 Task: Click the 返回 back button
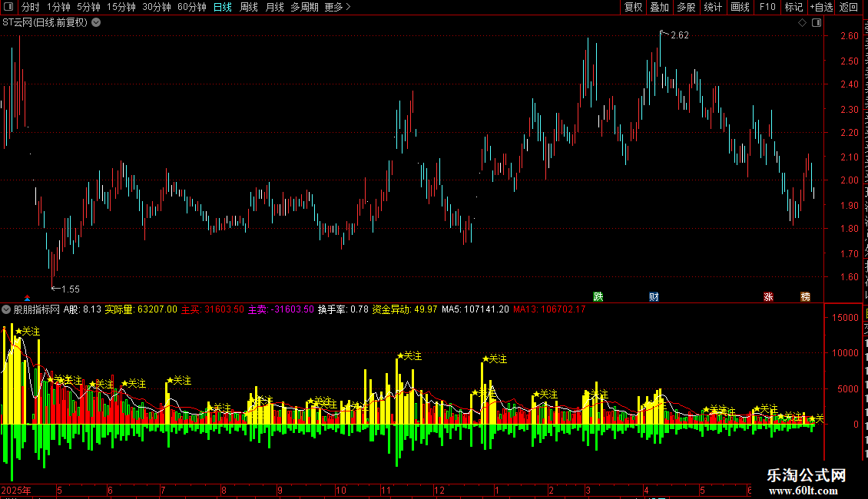(848, 7)
